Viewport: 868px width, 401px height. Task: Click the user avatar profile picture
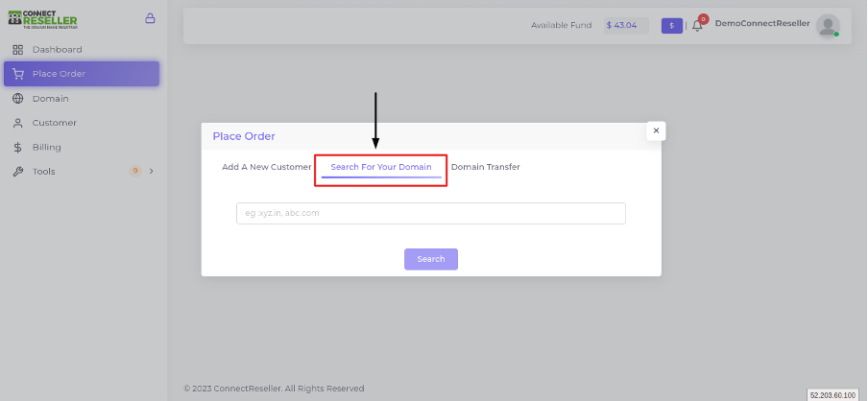[828, 26]
